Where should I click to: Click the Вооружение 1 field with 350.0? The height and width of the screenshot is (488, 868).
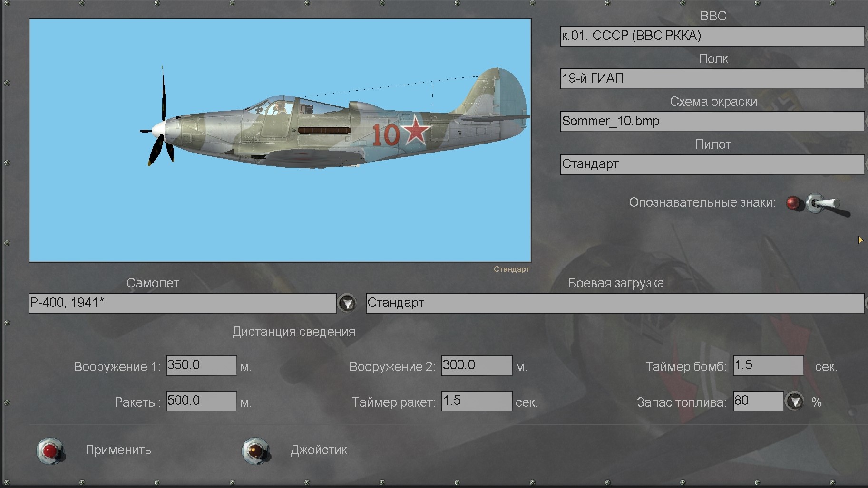201,365
